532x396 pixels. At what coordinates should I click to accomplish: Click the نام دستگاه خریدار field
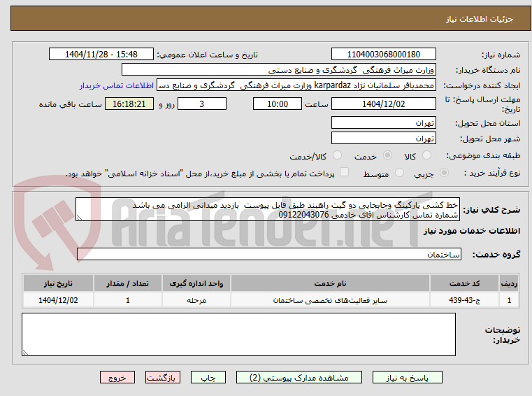click(x=278, y=70)
